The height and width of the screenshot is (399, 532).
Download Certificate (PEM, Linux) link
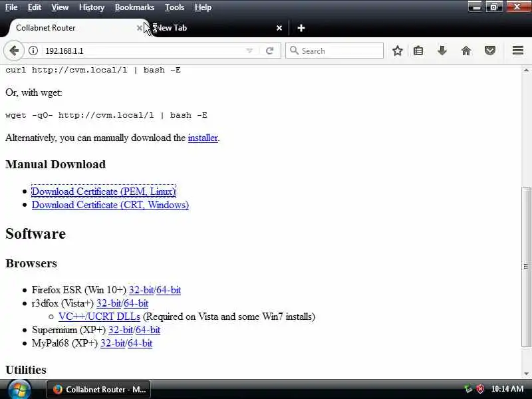coord(104,192)
